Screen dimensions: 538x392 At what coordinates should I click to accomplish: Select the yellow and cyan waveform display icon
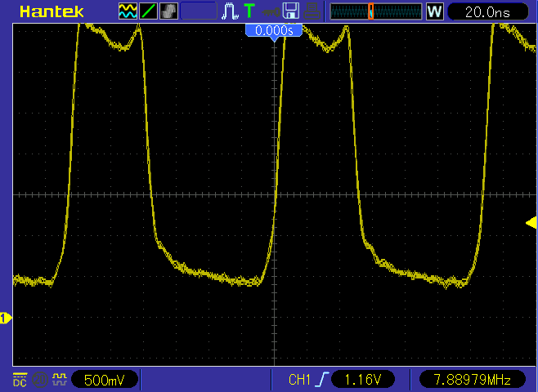(128, 11)
